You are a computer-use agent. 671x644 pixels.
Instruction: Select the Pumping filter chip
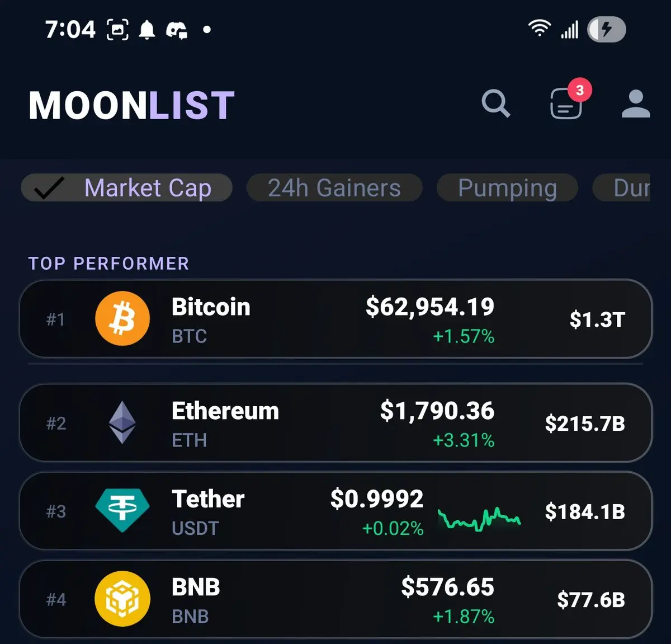tap(507, 187)
